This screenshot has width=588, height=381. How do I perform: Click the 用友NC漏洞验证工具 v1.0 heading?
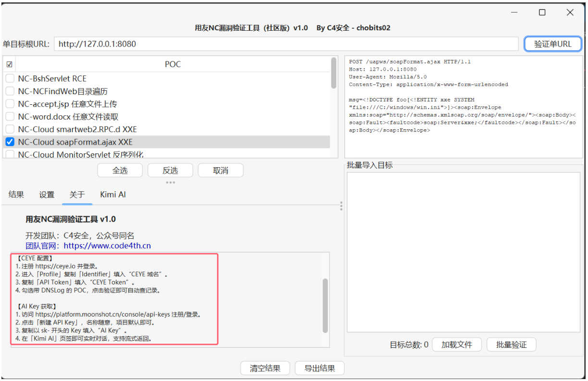coord(71,219)
